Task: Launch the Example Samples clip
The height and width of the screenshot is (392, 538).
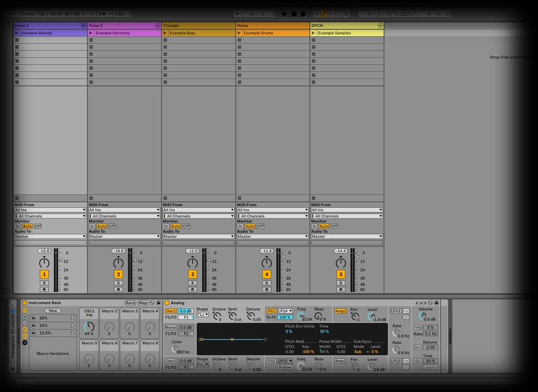Action: (313, 33)
